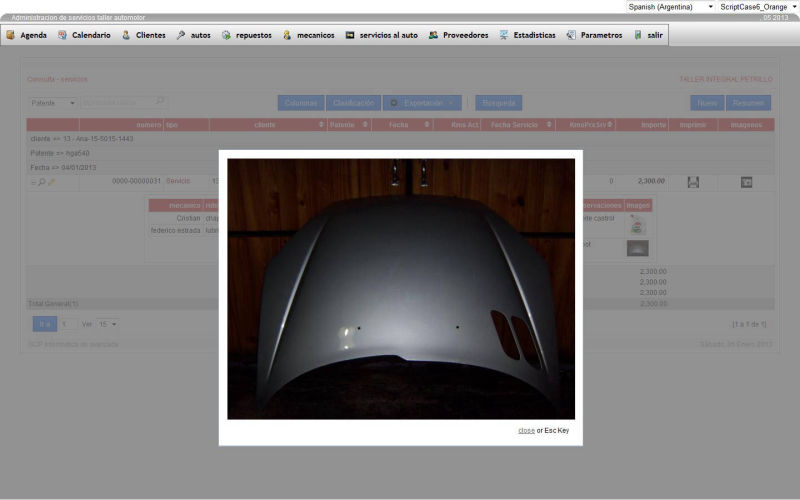Click the page number input box

68,324
